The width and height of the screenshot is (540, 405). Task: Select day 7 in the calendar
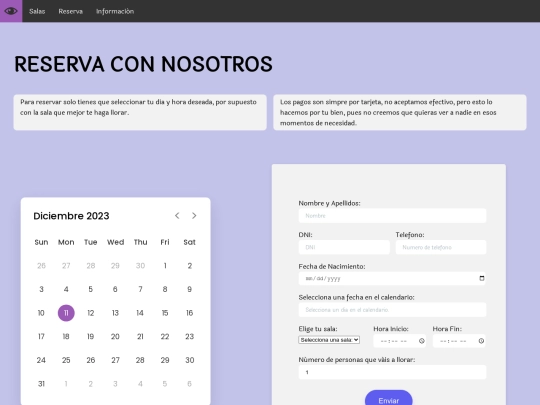point(140,289)
